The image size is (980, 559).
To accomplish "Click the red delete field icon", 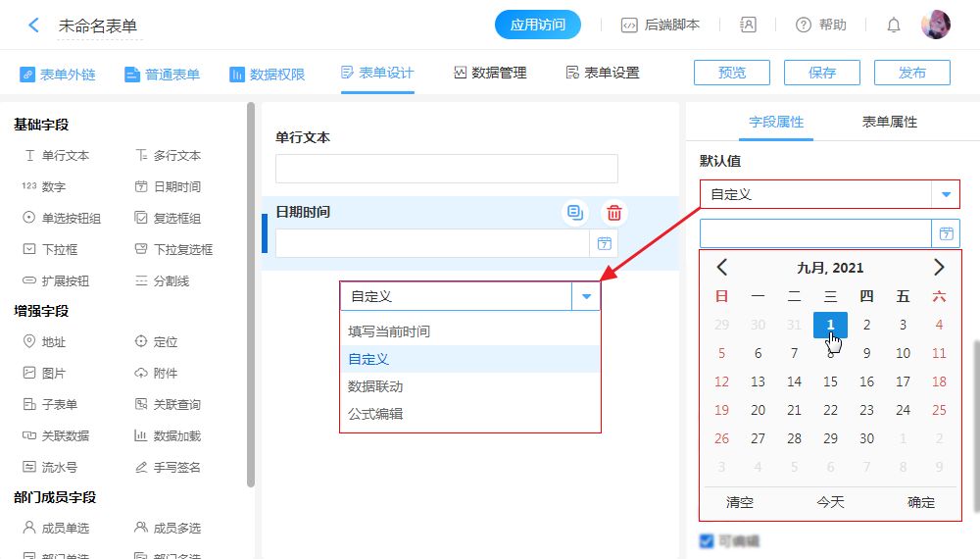I will 614,213.
